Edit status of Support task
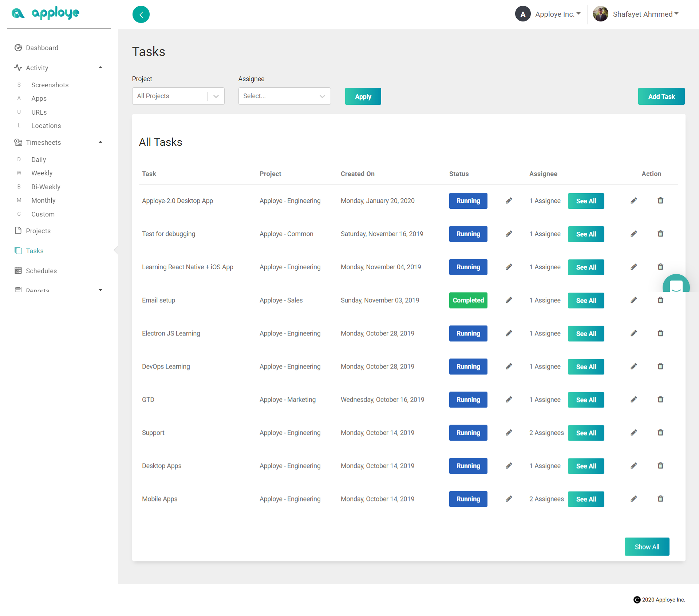The width and height of the screenshot is (699, 616). (x=509, y=433)
